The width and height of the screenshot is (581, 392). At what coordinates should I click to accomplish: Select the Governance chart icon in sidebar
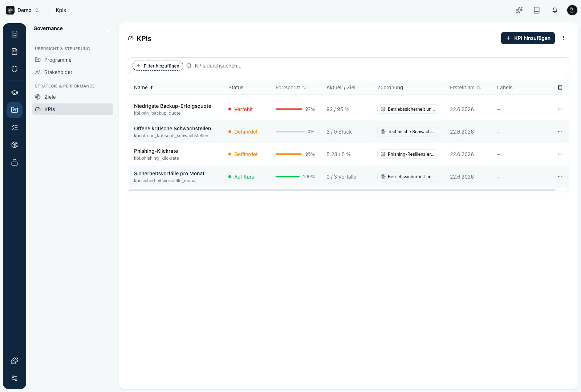(15, 110)
